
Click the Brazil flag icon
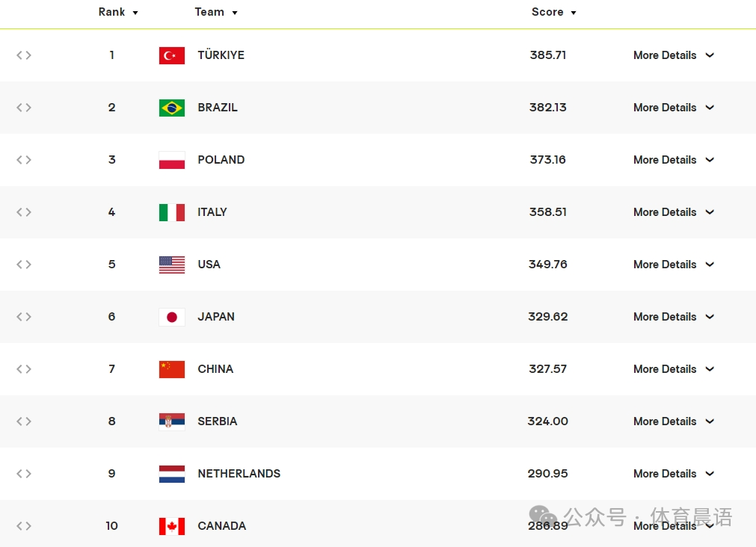(x=171, y=108)
